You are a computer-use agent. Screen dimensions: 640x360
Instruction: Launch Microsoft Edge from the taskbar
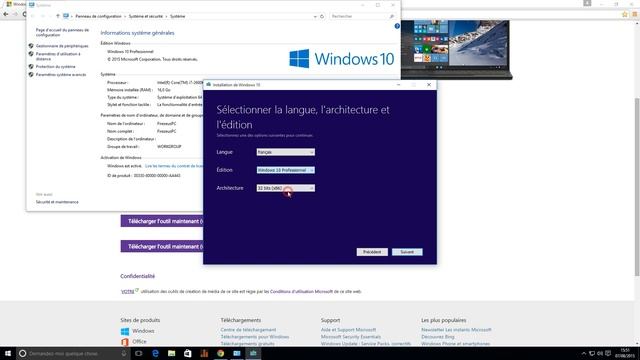pos(156,353)
